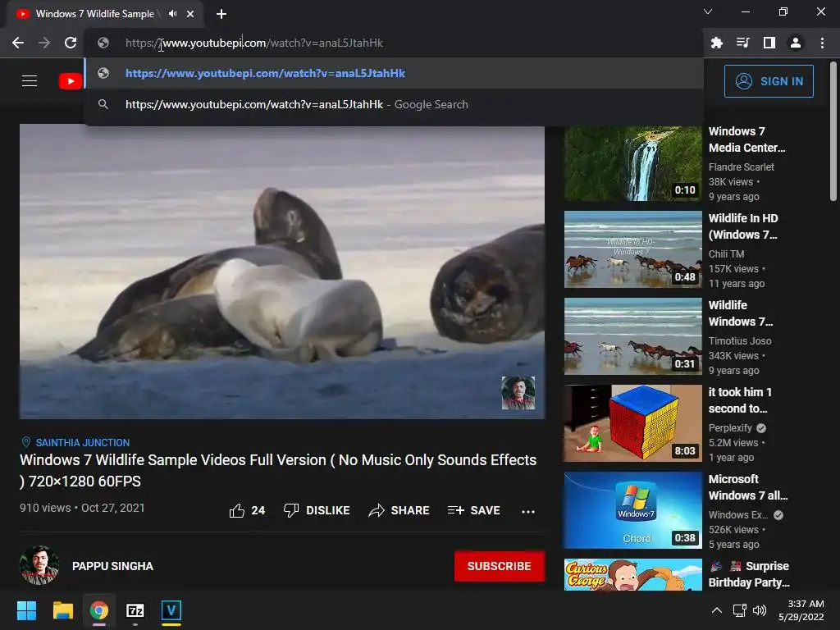Click the DISLIKE thumbs down button
This screenshot has height=630, width=840.
point(317,510)
